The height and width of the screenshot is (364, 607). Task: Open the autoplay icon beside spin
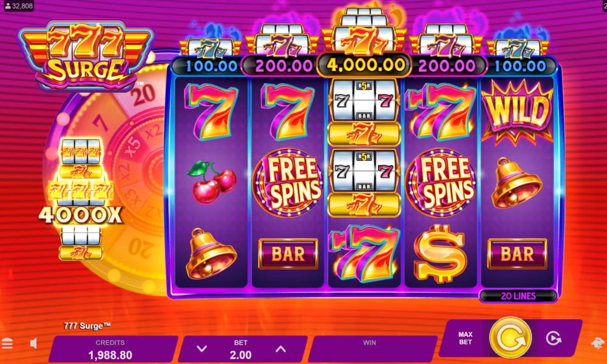(554, 339)
